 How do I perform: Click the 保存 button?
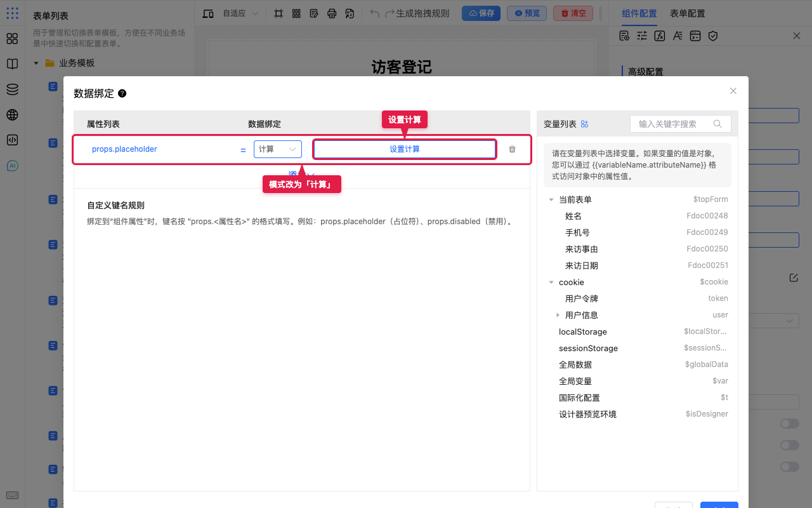[x=481, y=13]
